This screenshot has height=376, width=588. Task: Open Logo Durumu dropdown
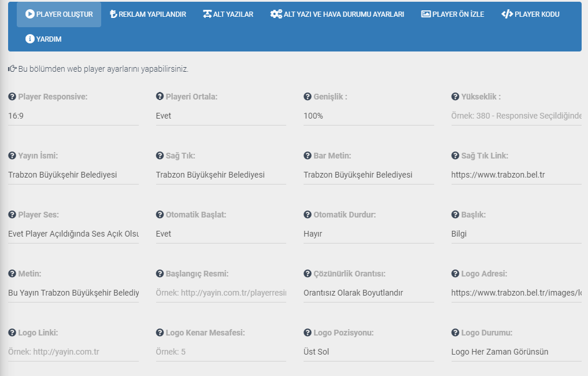coord(516,352)
